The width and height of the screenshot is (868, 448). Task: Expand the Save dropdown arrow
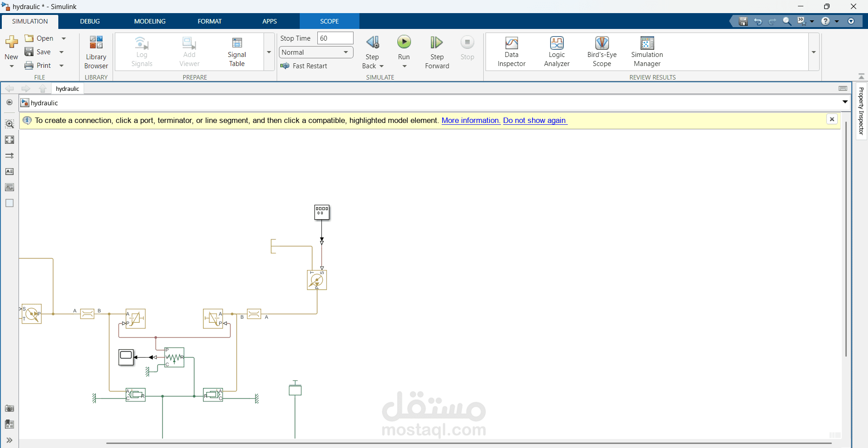[61, 52]
